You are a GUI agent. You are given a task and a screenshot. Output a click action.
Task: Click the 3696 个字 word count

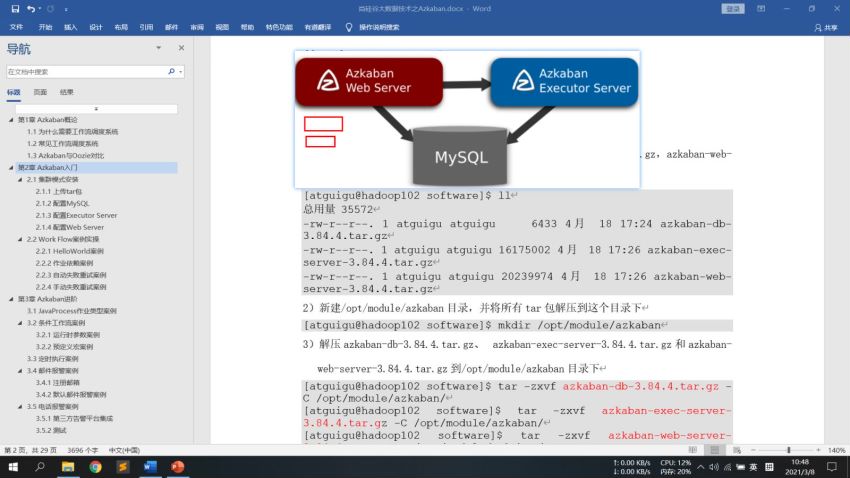[82, 450]
